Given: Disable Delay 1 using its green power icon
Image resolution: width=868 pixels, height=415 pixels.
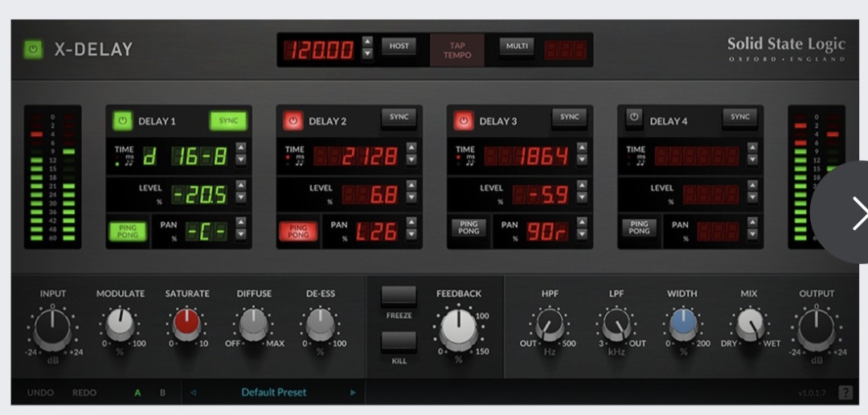Looking at the screenshot, I should (122, 121).
